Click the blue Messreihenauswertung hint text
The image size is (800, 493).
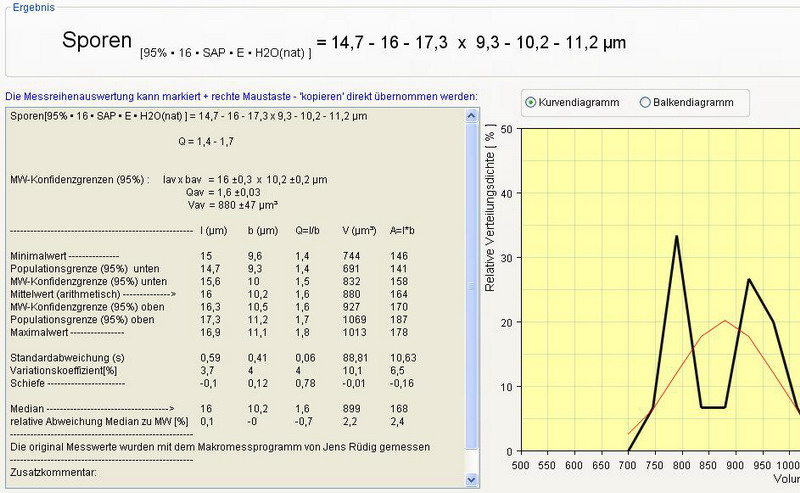[x=241, y=97]
